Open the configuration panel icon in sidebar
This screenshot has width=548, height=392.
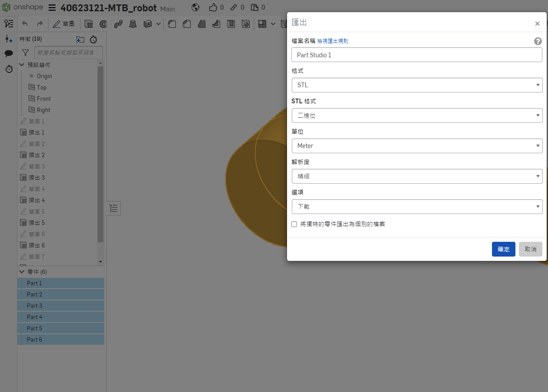click(x=9, y=39)
